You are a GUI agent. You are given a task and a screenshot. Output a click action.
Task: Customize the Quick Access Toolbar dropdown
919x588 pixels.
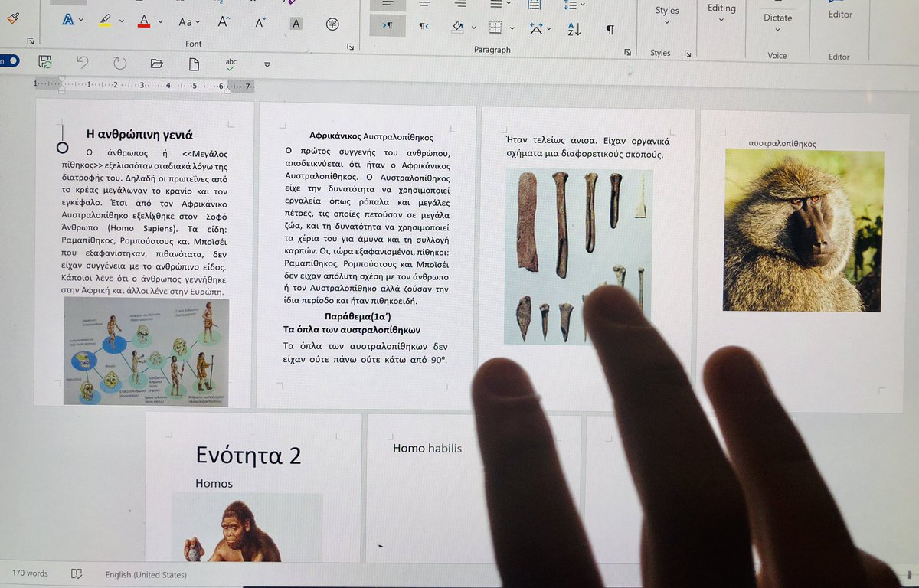(267, 65)
